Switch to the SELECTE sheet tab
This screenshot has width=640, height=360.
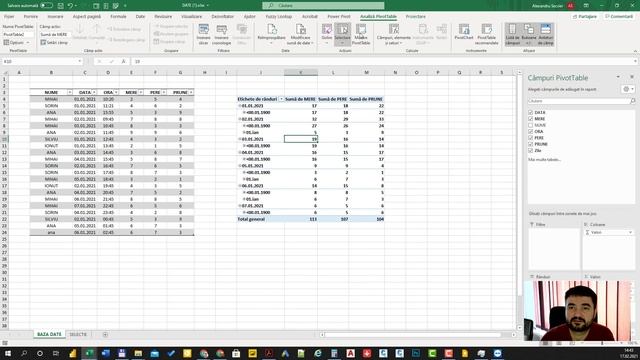[x=78, y=335]
